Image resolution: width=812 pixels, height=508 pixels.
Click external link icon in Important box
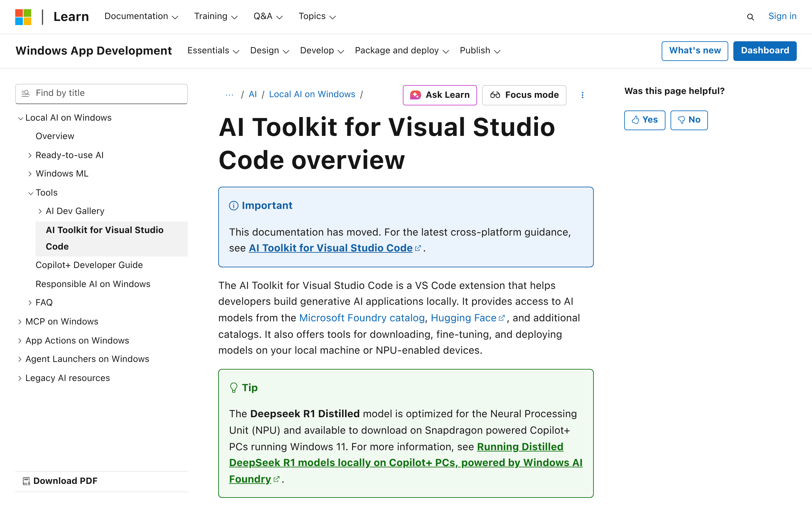418,248
